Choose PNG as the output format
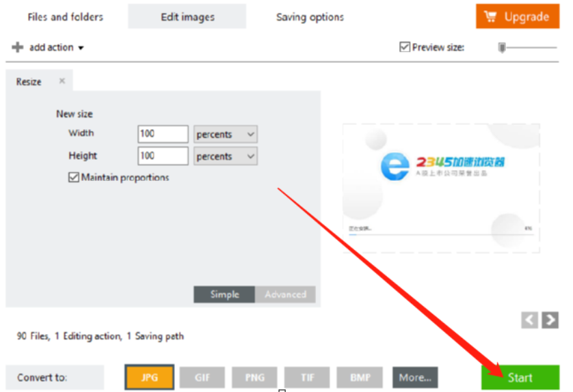 255,378
